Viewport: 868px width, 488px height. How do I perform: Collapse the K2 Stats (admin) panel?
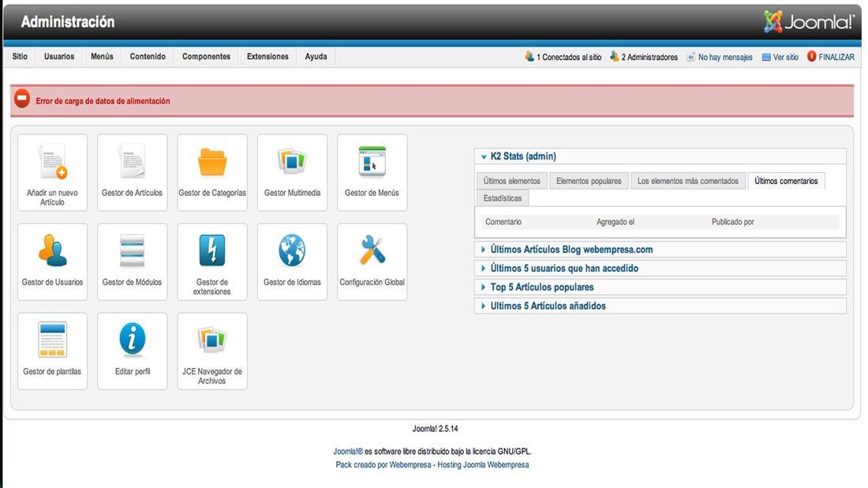pos(484,157)
